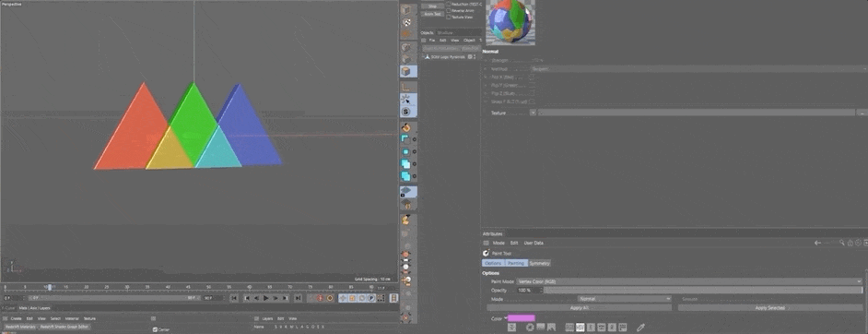This screenshot has width=868, height=334.
Task: Toggle the Flip X (Red) checkbox
Action: [x=532, y=77]
